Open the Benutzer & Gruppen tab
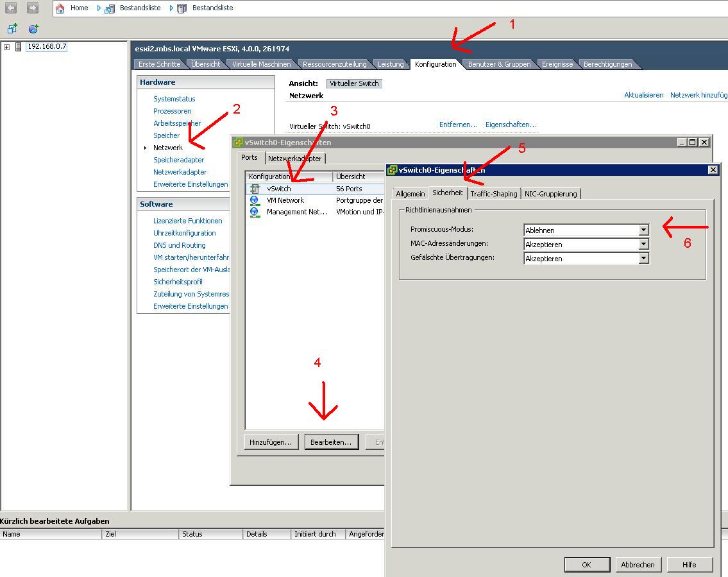 point(499,64)
